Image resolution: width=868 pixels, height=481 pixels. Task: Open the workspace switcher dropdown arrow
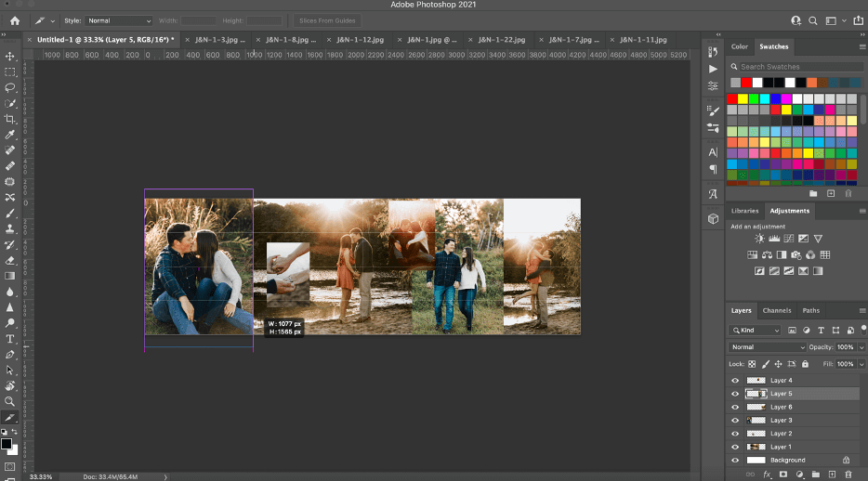844,20
